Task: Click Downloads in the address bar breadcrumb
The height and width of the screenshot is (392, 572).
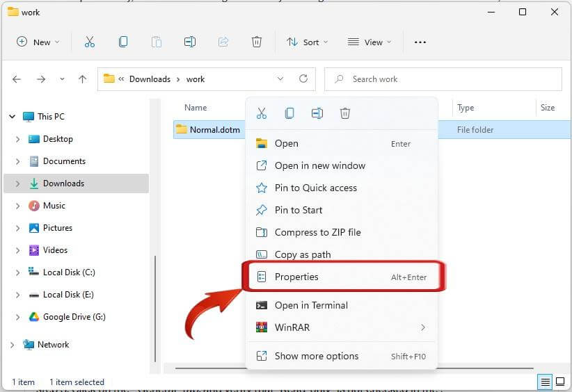Action: pyautogui.click(x=150, y=79)
